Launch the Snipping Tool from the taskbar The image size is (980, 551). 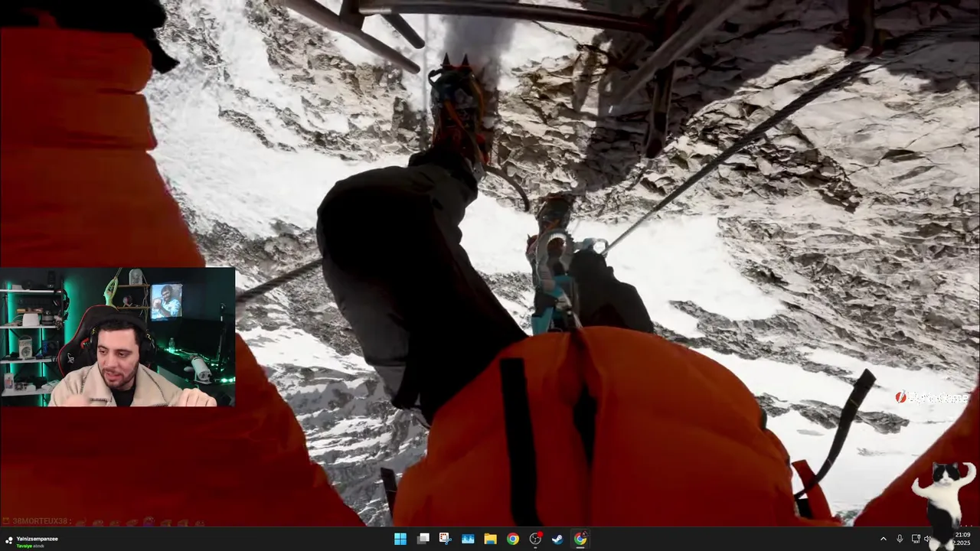[x=445, y=539]
